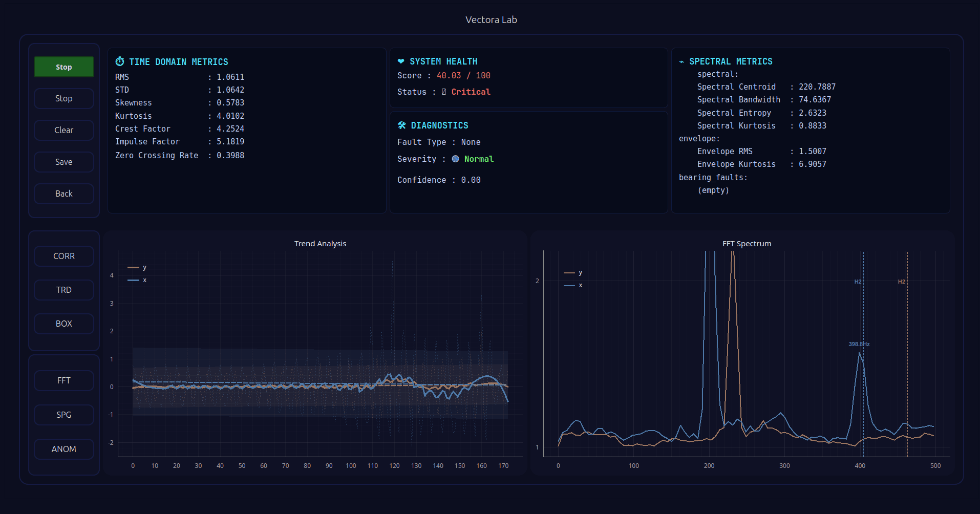This screenshot has height=514, width=980.
Task: Select the Kurtosis value 4.0102
Action: 230,116
